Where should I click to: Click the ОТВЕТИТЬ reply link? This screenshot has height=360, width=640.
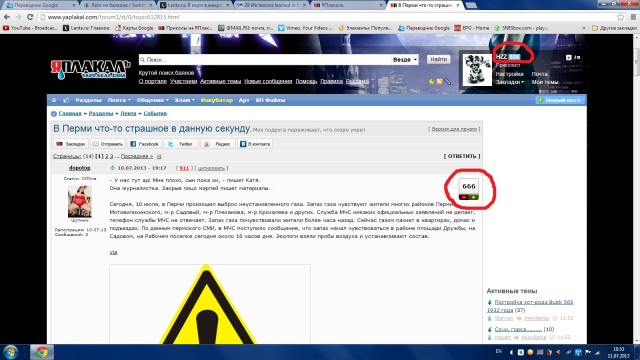(462, 156)
